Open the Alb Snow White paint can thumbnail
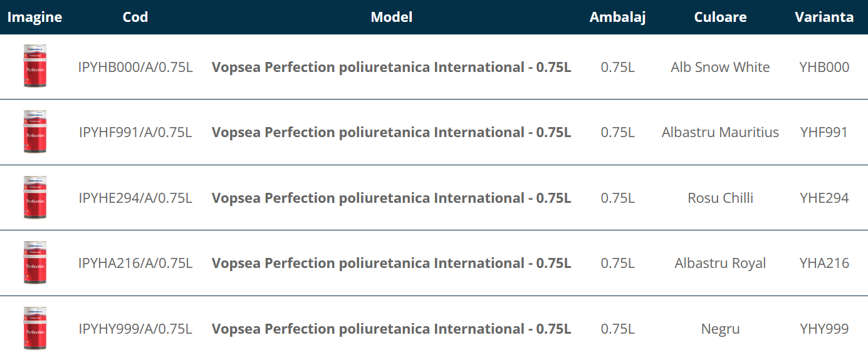 point(35,66)
